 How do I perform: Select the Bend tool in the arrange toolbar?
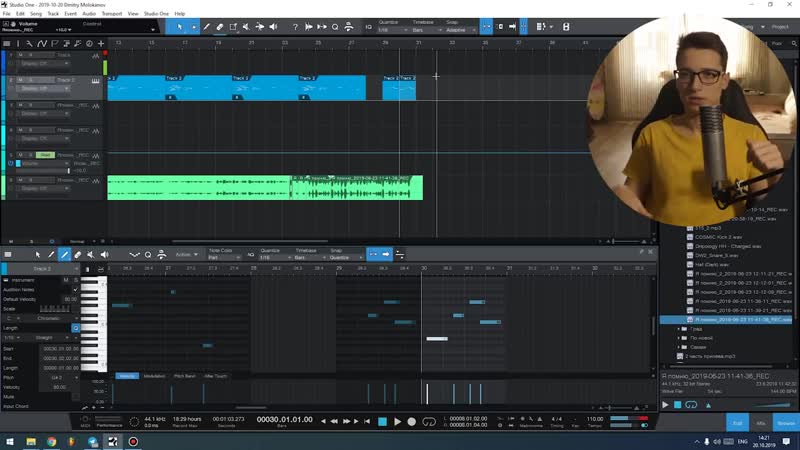click(x=260, y=27)
